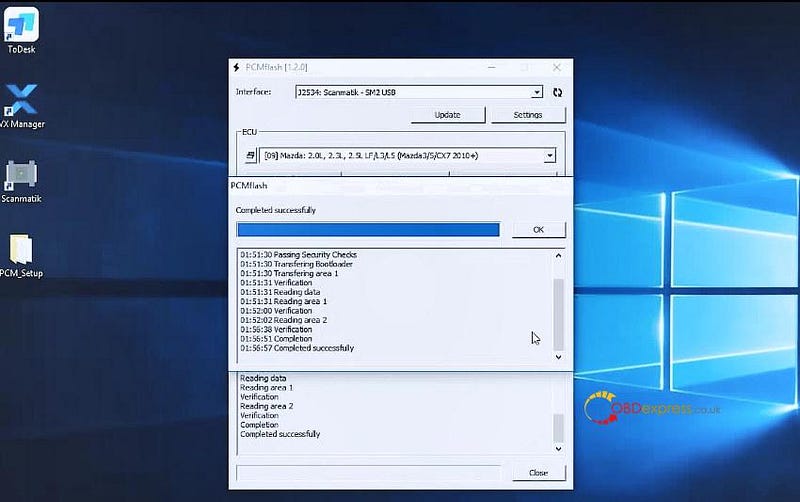Open the Settings button
The image size is (800, 502).
coord(528,115)
